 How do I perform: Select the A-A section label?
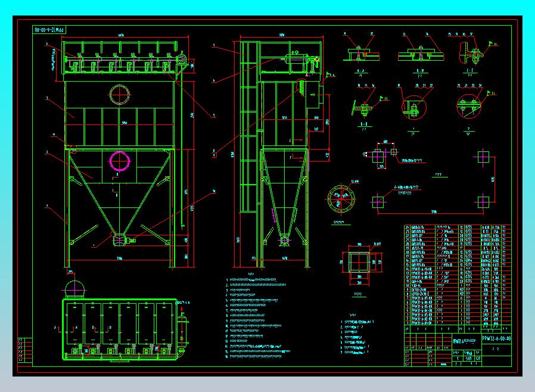tap(360, 71)
